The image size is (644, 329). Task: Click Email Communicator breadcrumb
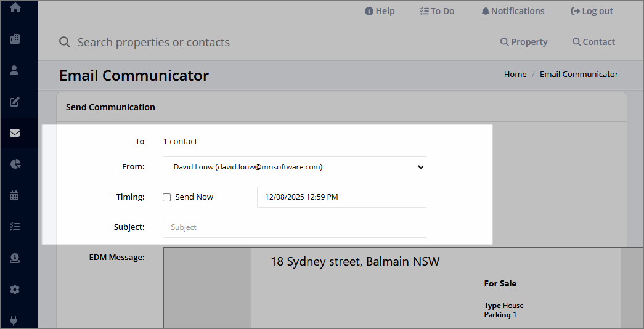point(579,75)
